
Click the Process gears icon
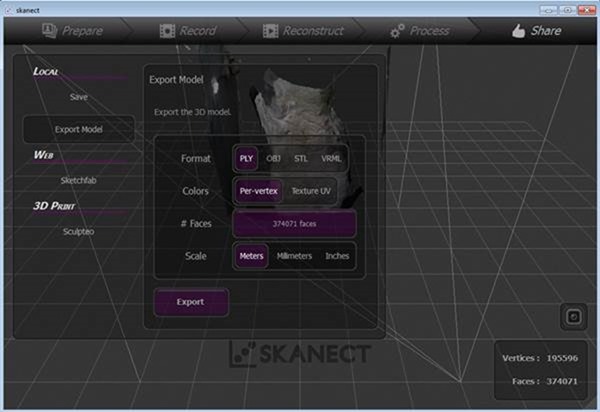397,31
